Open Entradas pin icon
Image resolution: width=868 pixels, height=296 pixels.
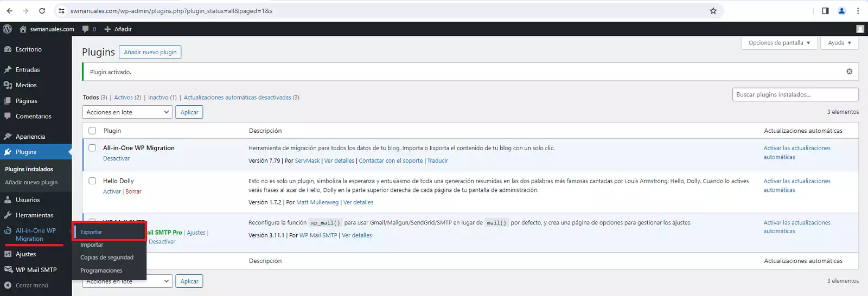click(8, 70)
